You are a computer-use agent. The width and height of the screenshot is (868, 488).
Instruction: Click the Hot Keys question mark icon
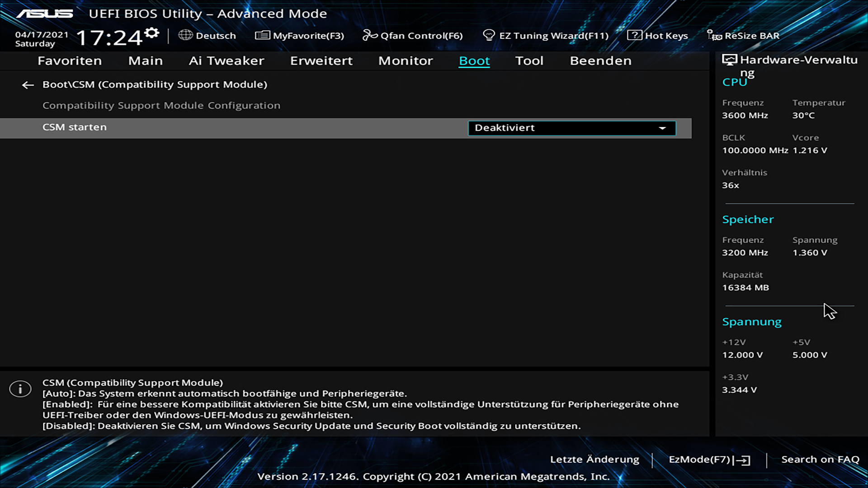coord(634,35)
